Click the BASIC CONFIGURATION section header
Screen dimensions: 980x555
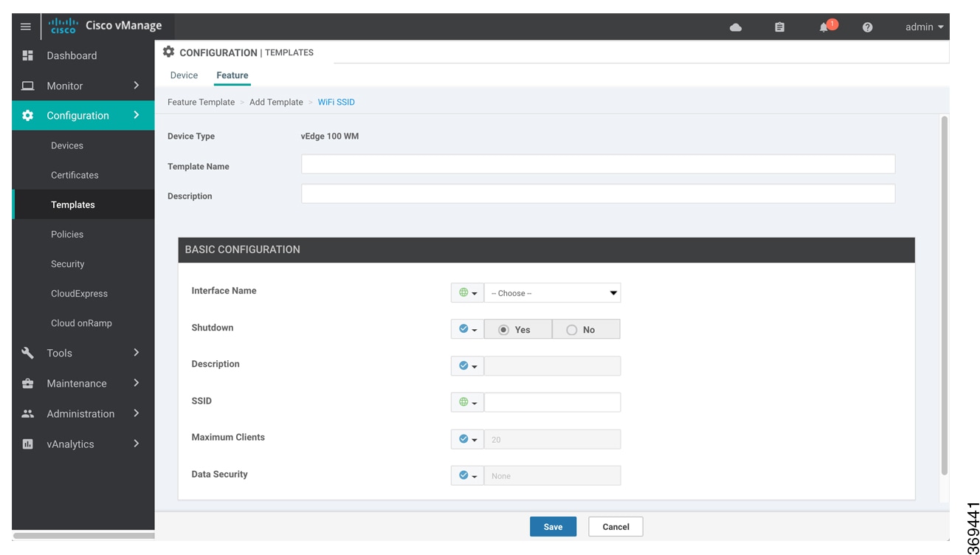[546, 249]
